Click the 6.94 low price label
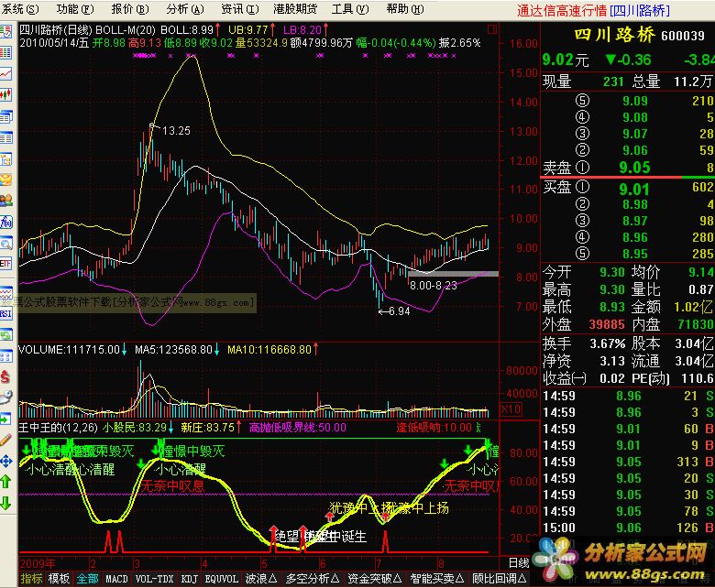Viewport: 715px width, 588px height. (399, 311)
